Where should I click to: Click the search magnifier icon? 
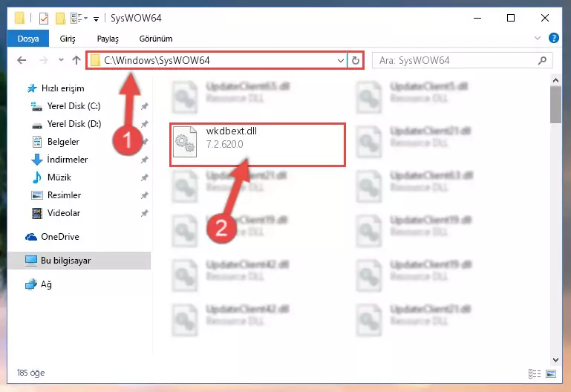[542, 60]
